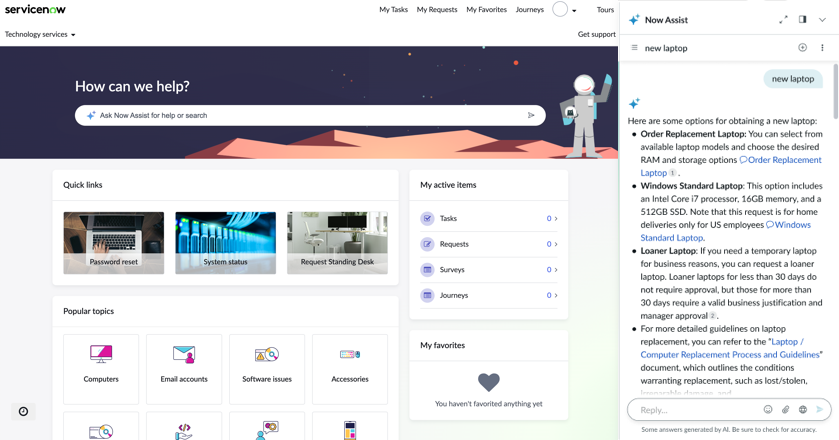Open Laptop / Computer Replacement Process and Guidelines link
Viewport: 839px width, 440px height.
point(730,354)
